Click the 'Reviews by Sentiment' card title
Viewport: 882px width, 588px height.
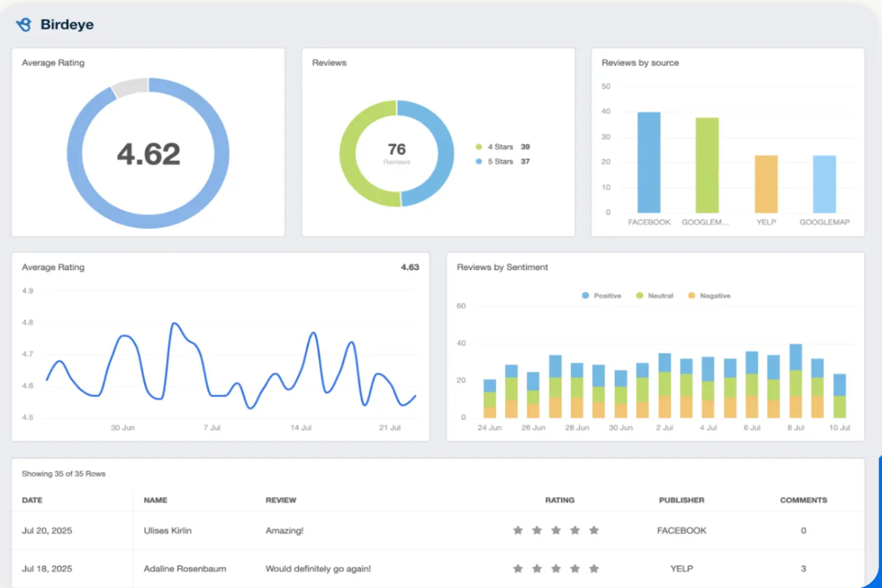pyautogui.click(x=502, y=267)
